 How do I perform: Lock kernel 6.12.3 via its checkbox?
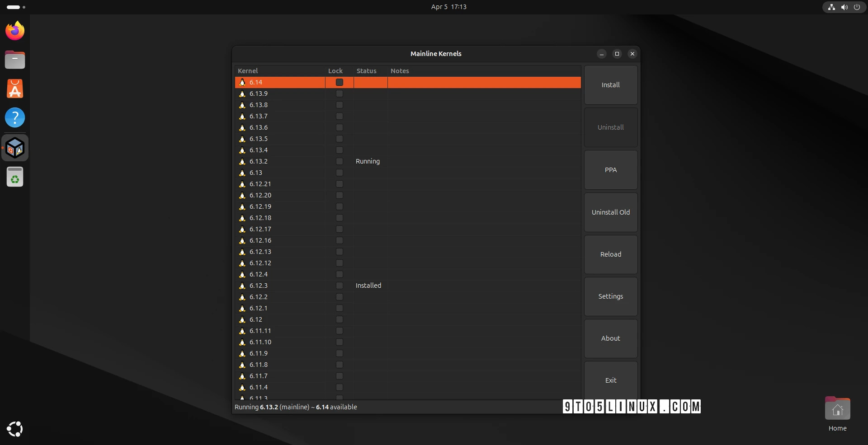340,286
